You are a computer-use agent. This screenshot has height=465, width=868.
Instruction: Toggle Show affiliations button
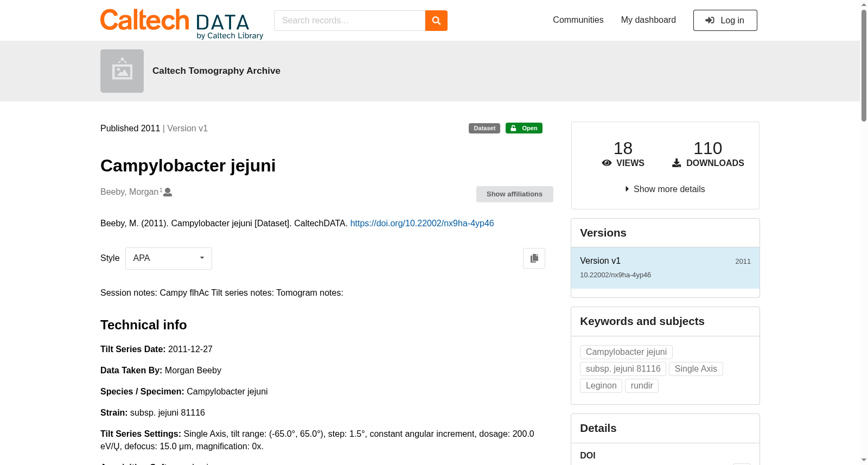[x=514, y=194]
